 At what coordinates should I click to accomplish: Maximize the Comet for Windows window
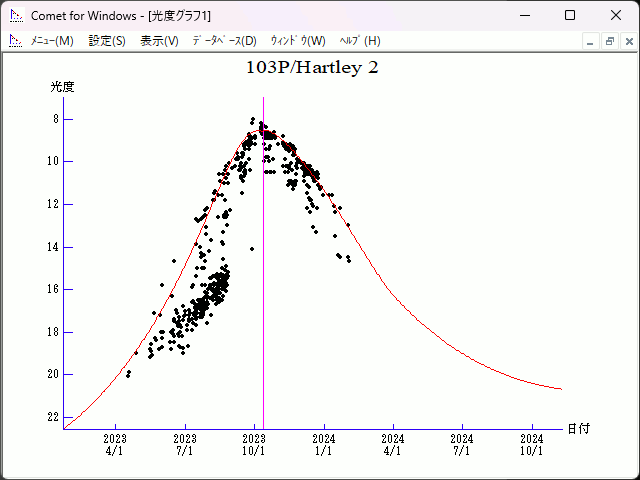pos(570,16)
